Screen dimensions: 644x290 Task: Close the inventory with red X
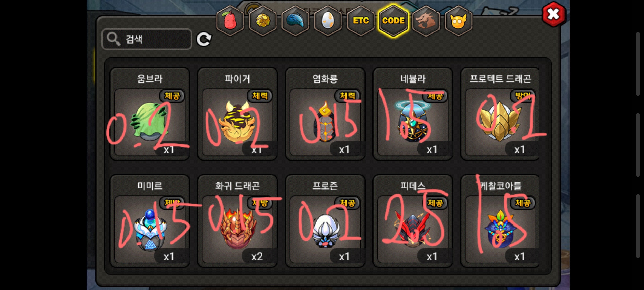tap(554, 14)
